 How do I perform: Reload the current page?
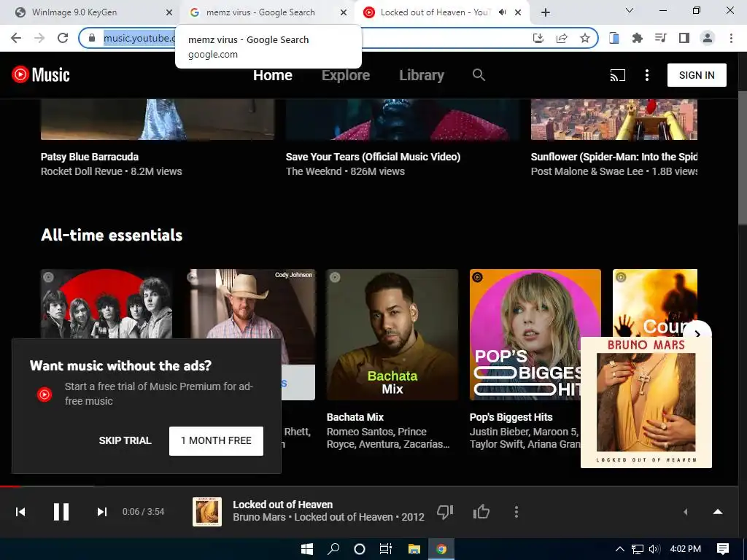pos(63,38)
